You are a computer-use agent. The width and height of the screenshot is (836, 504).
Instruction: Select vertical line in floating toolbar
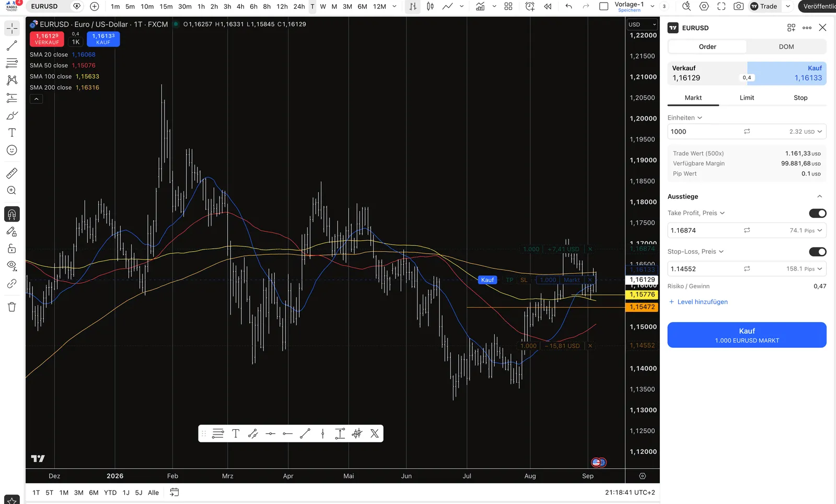coord(323,433)
